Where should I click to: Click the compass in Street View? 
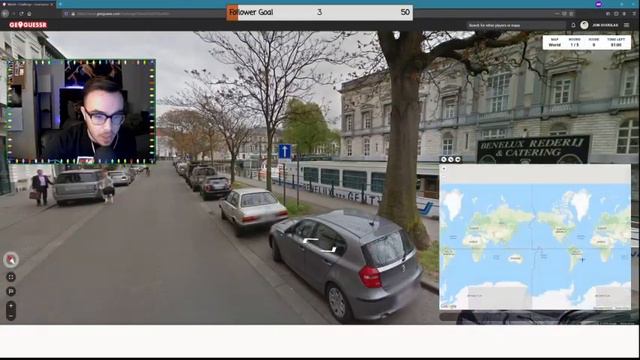point(11,260)
